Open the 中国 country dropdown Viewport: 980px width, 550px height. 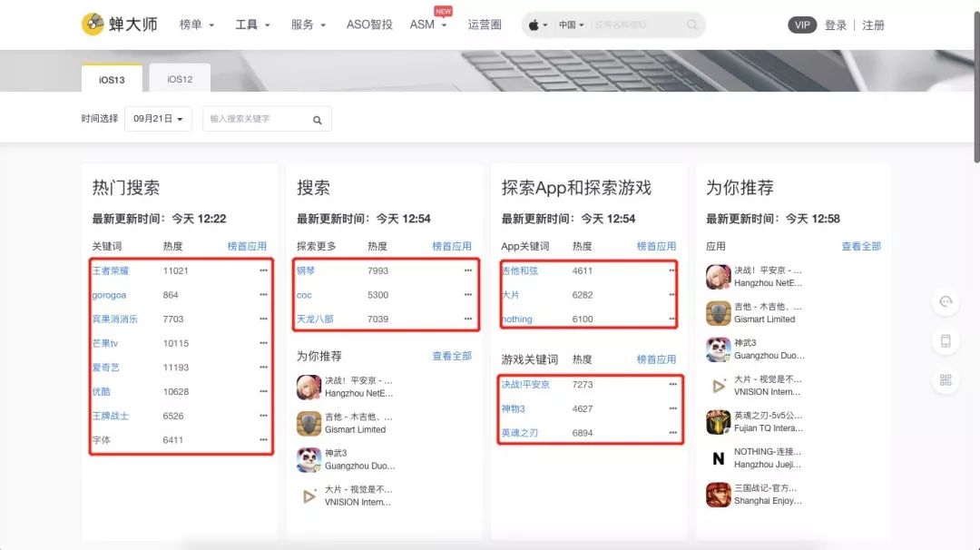click(572, 25)
